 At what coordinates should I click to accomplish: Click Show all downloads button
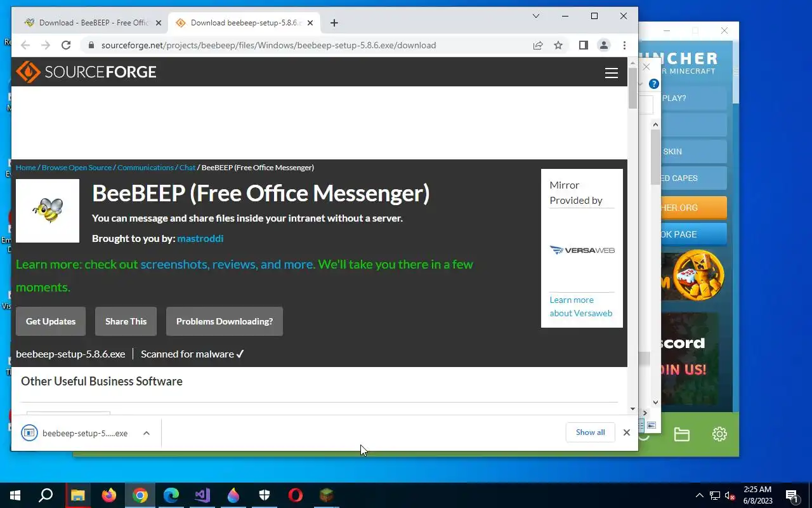(x=591, y=432)
